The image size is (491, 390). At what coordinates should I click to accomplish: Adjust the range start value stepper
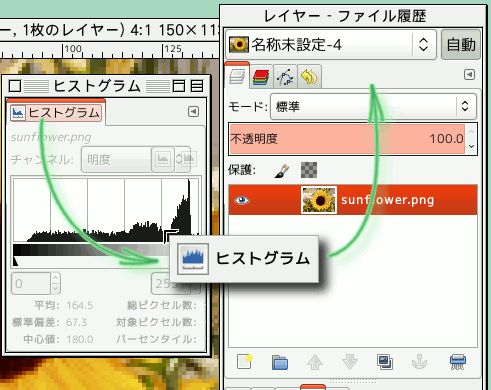click(x=56, y=283)
